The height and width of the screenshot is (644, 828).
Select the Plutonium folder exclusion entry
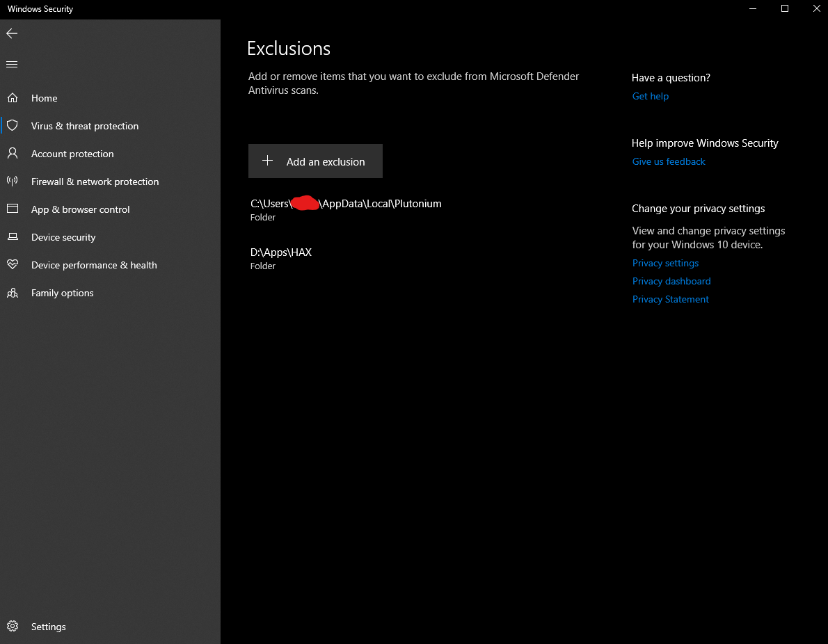coord(346,209)
